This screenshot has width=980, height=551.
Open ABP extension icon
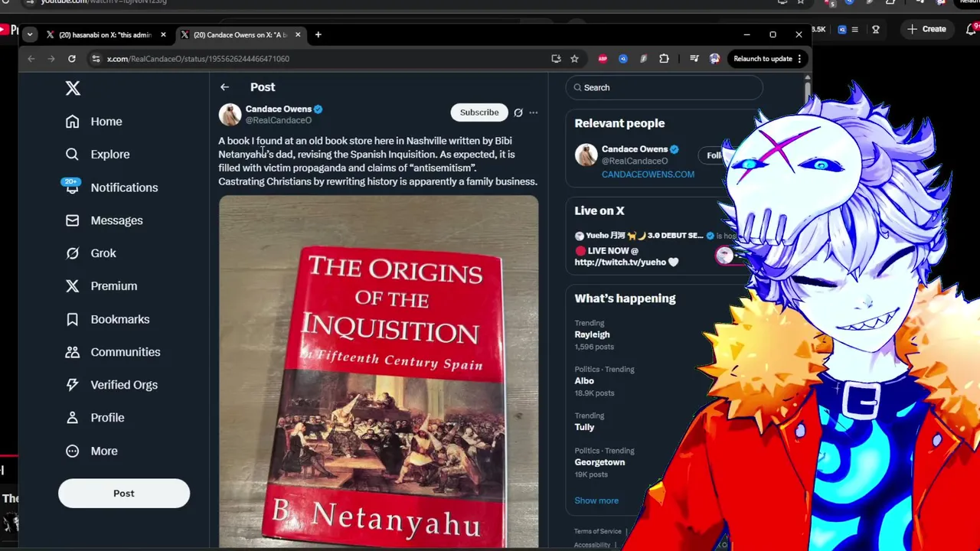tap(603, 59)
